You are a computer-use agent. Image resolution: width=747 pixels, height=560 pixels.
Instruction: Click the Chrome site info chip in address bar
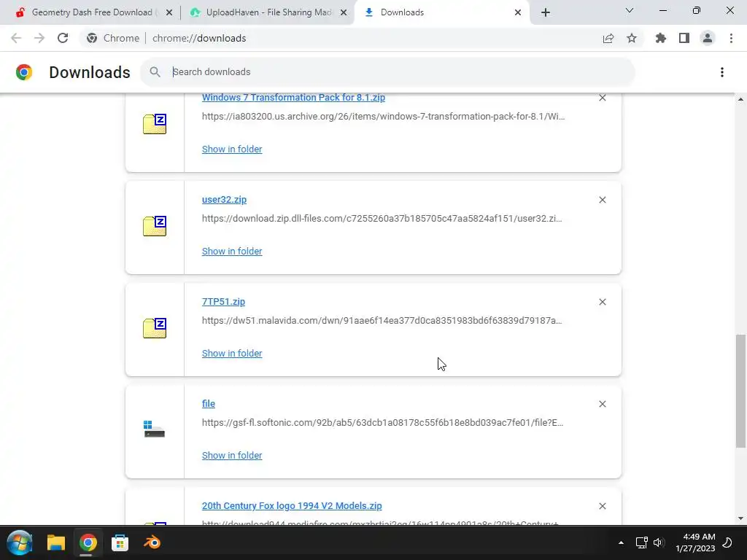(x=113, y=38)
